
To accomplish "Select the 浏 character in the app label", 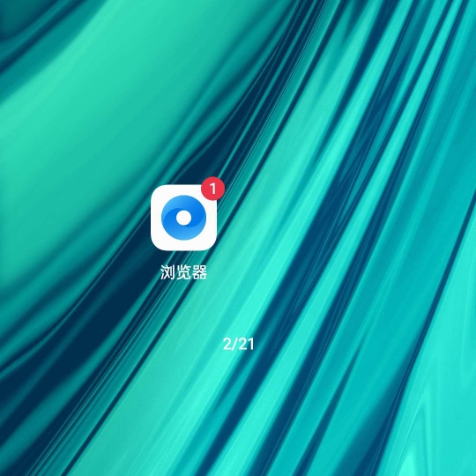I will coord(167,272).
